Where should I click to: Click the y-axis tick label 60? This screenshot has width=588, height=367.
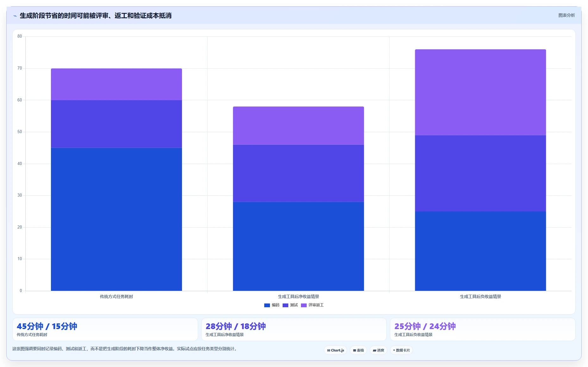20,100
